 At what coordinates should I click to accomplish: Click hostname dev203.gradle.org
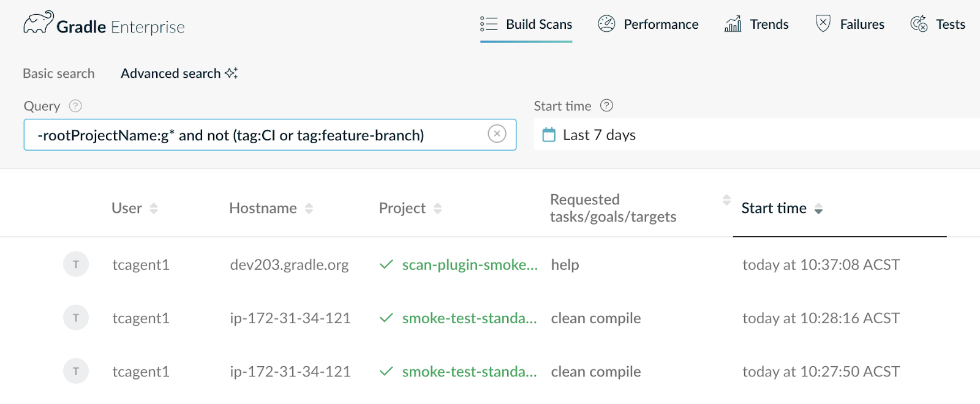pyautogui.click(x=289, y=264)
